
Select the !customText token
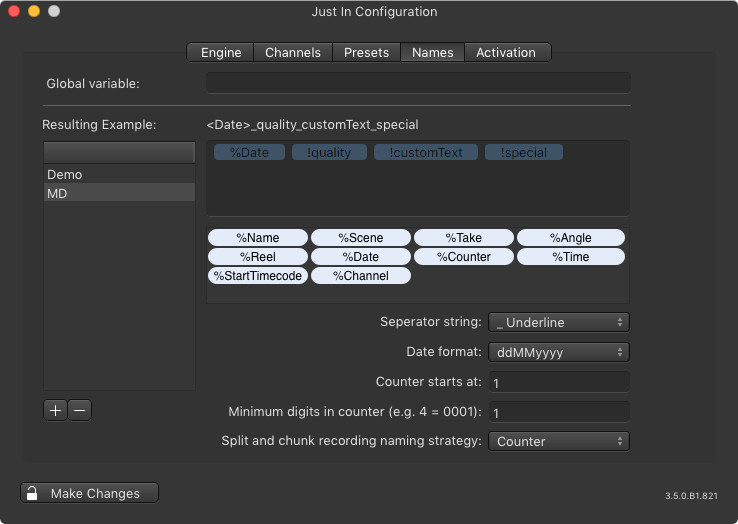pos(425,152)
